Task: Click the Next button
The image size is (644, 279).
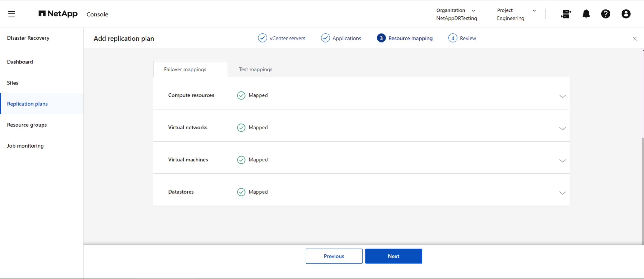Action: point(393,256)
